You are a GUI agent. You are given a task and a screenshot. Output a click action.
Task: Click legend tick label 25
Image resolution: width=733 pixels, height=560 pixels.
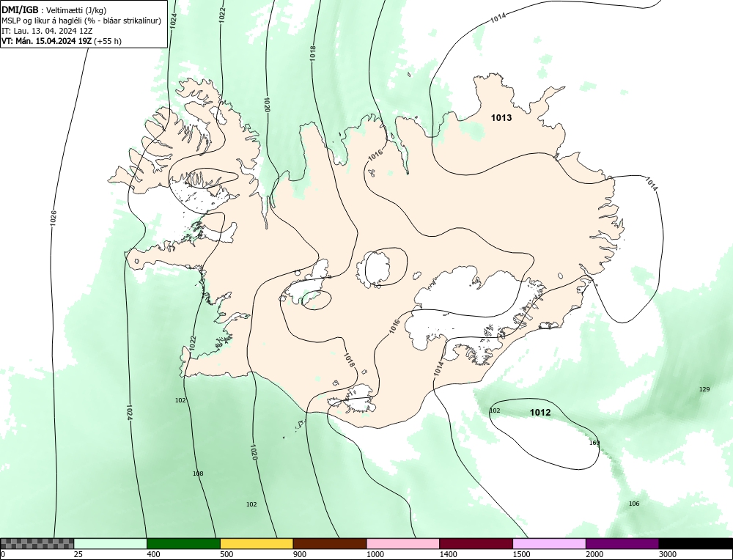click(x=78, y=554)
